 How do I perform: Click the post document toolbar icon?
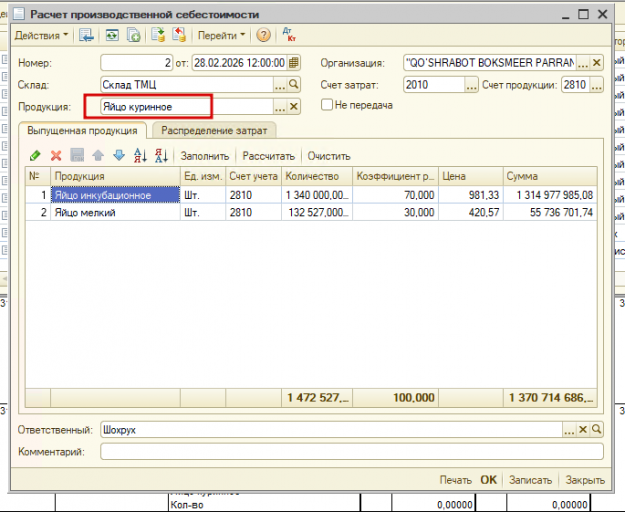coord(158,35)
